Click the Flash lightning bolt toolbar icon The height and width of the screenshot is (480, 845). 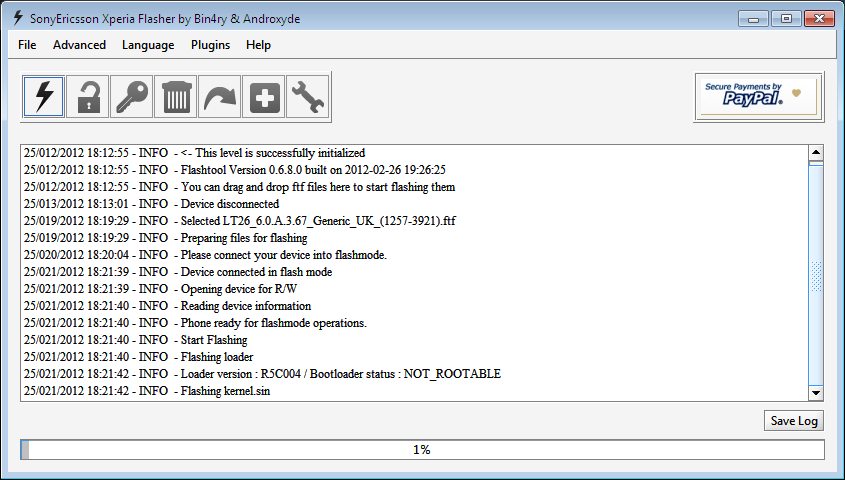coord(44,97)
